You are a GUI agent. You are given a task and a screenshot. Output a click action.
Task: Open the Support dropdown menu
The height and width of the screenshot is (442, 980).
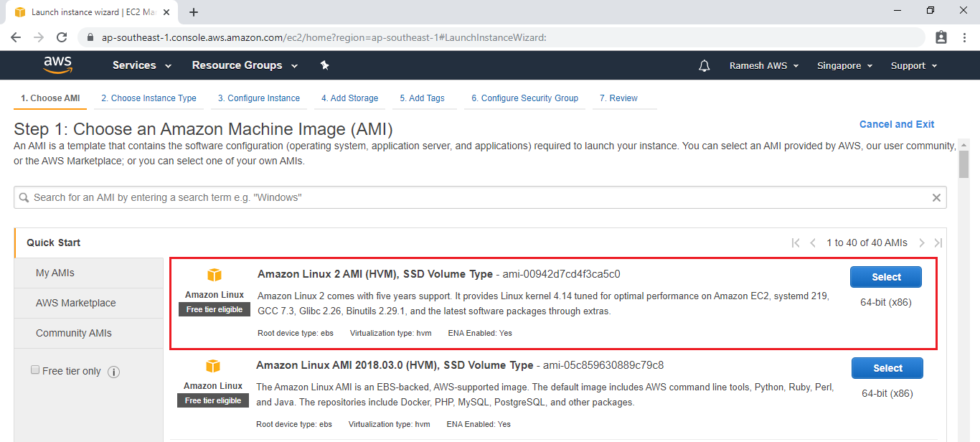coord(914,66)
